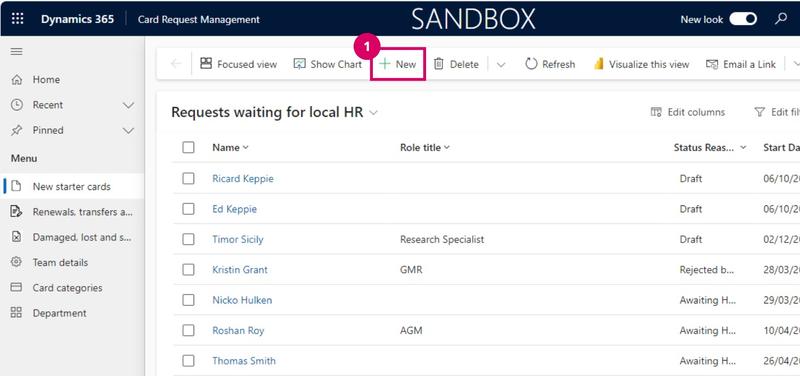Click the Renewals, transfers icon
800x376 pixels.
[x=16, y=211]
